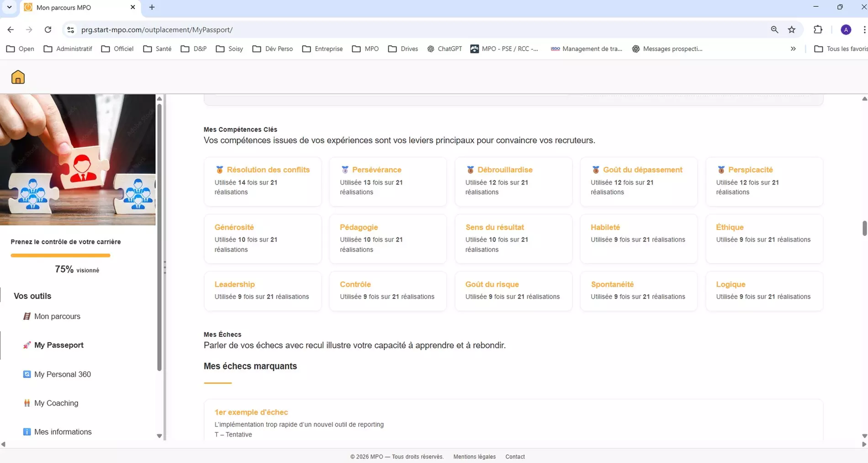Click the 75% career progress bar
This screenshot has width=868, height=463.
60,255
